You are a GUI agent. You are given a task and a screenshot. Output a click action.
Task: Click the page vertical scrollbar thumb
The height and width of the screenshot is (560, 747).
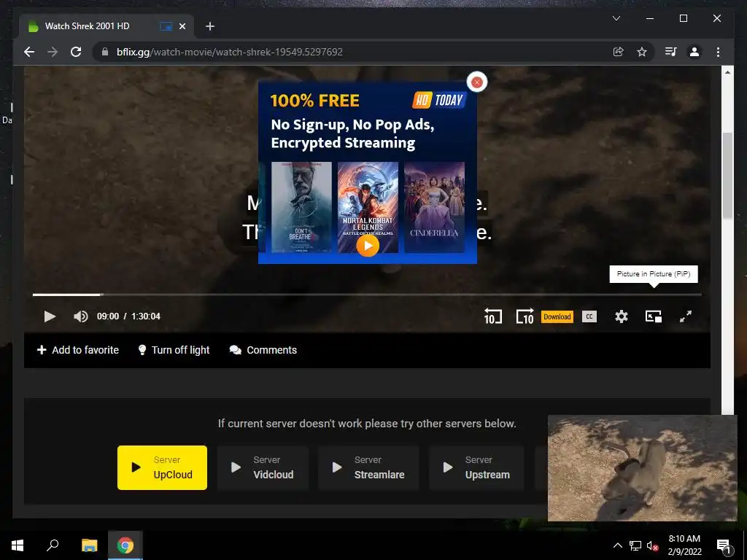[727, 176]
